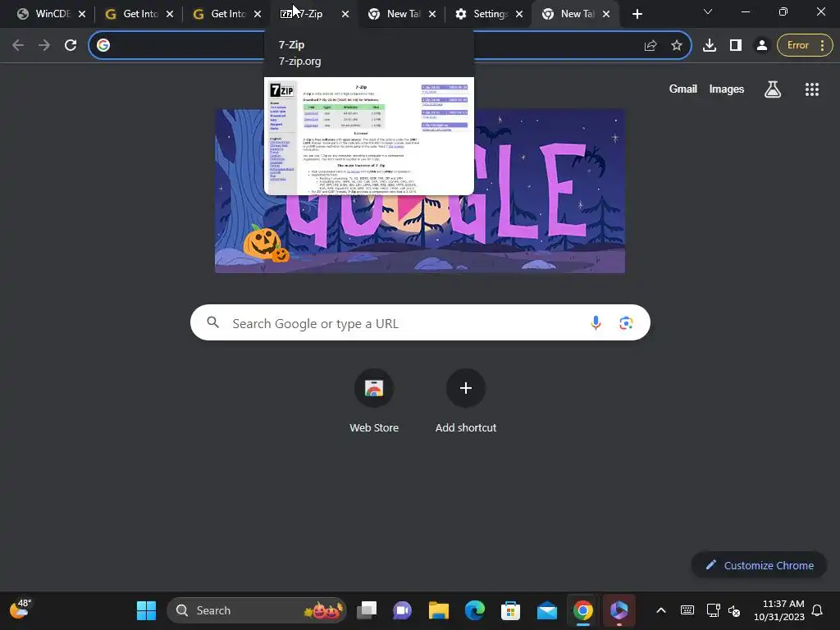Close the first Get Into tab
Screen dimensions: 840x630
169,14
